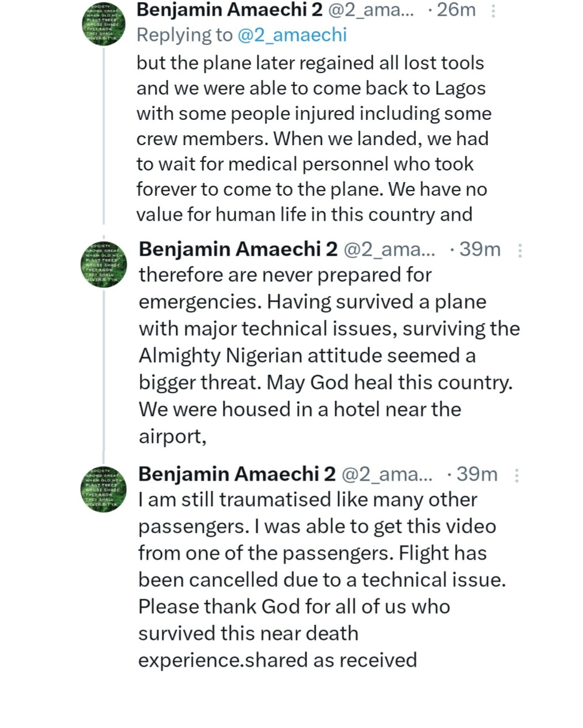The image size is (583, 728).
Task: Open more options on the 'I am still traumatised' tweet
Action: click(x=517, y=475)
